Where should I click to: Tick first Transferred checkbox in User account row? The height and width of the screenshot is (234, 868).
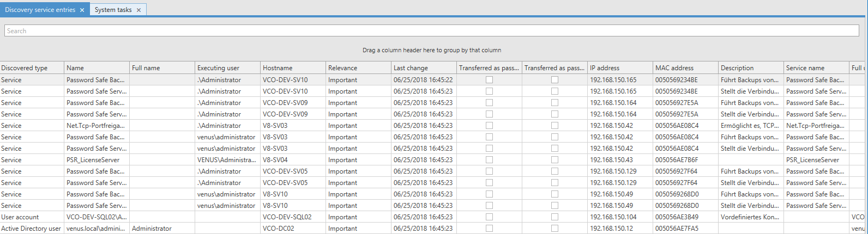(489, 217)
